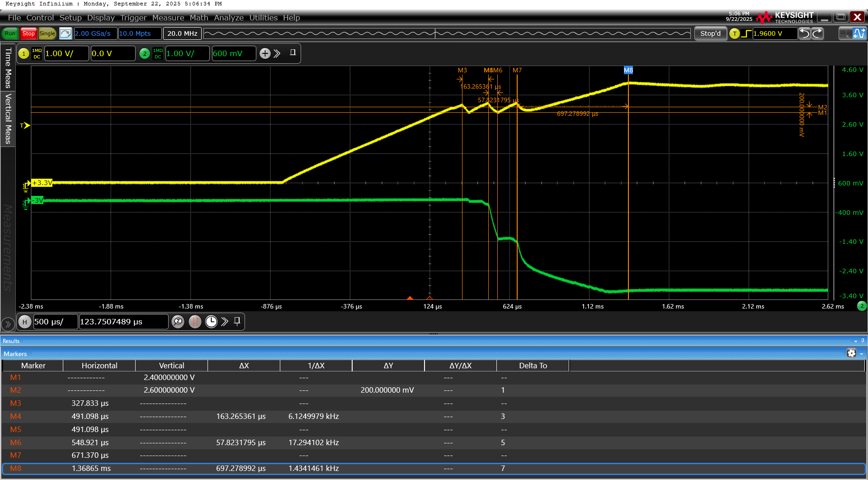Open horizontal setup with the H icon
Viewport: 868px width, 480px height.
[25, 322]
